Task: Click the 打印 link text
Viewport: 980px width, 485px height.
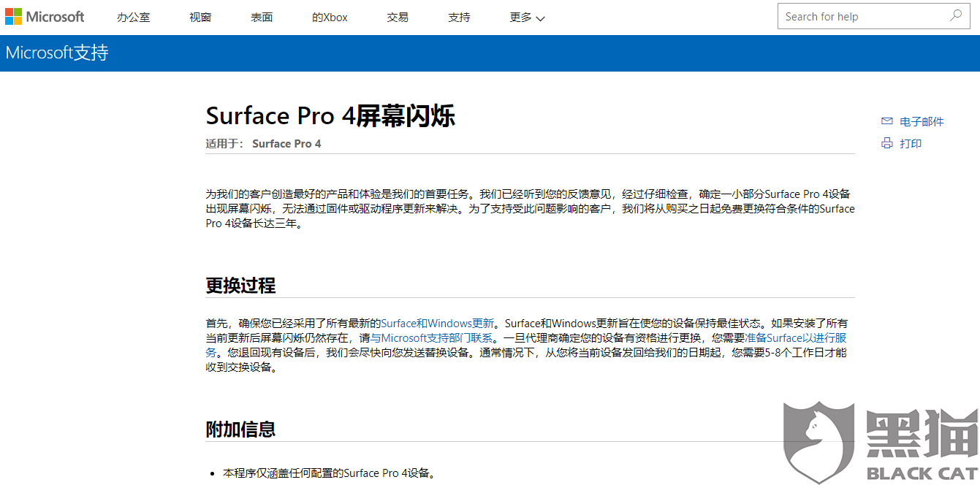Action: click(911, 143)
